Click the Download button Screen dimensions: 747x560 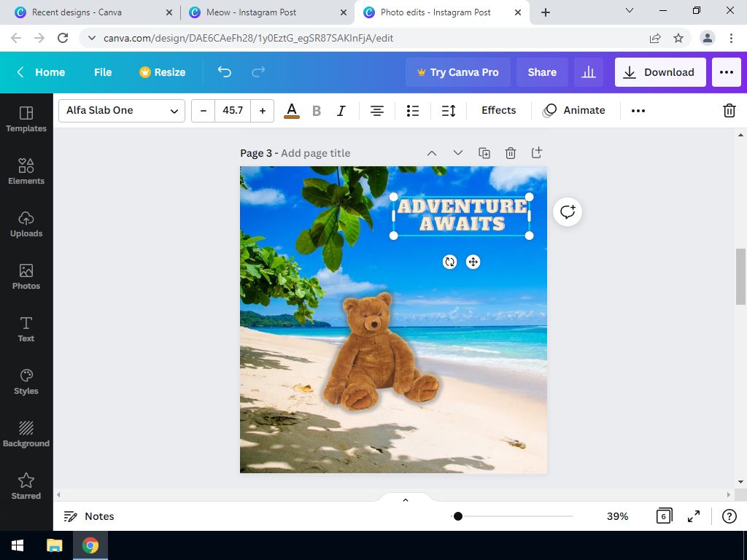tap(659, 72)
